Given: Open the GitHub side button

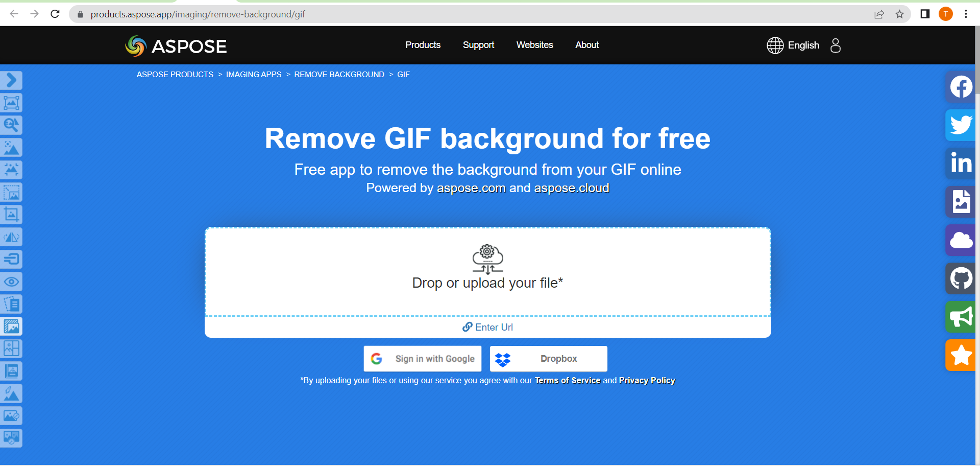Looking at the screenshot, I should pos(961,278).
